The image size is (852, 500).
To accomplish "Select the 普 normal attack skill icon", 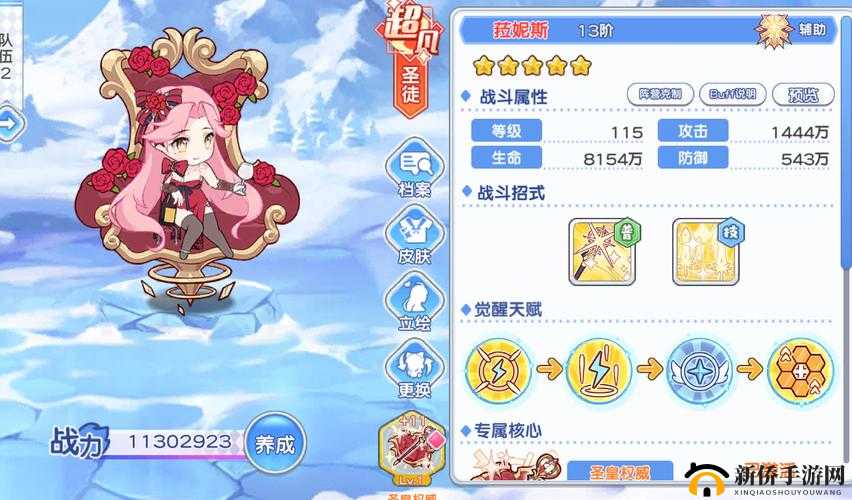I will point(603,252).
